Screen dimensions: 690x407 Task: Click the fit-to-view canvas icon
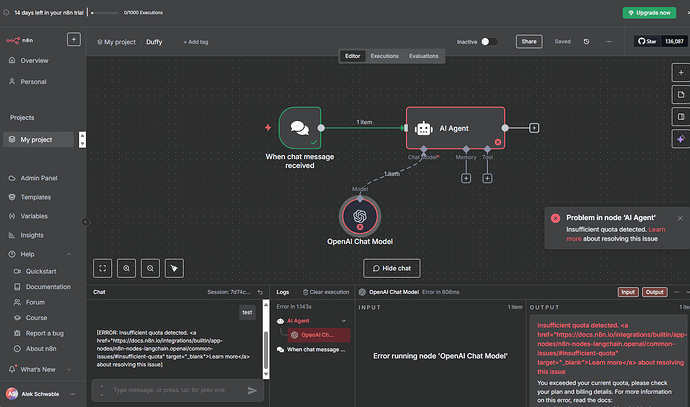[x=103, y=268]
